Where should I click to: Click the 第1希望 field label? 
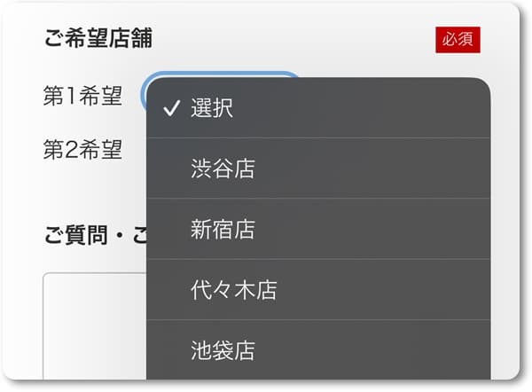coord(82,96)
